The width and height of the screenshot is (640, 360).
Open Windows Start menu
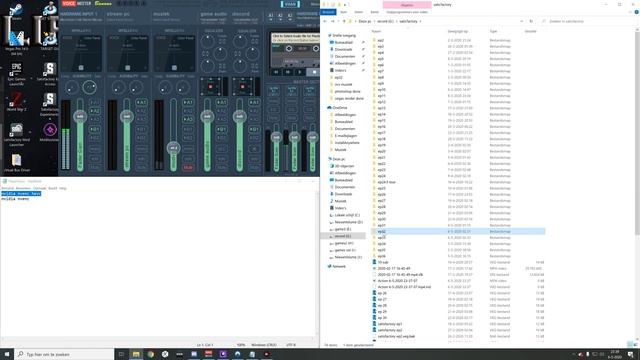(x=7, y=354)
